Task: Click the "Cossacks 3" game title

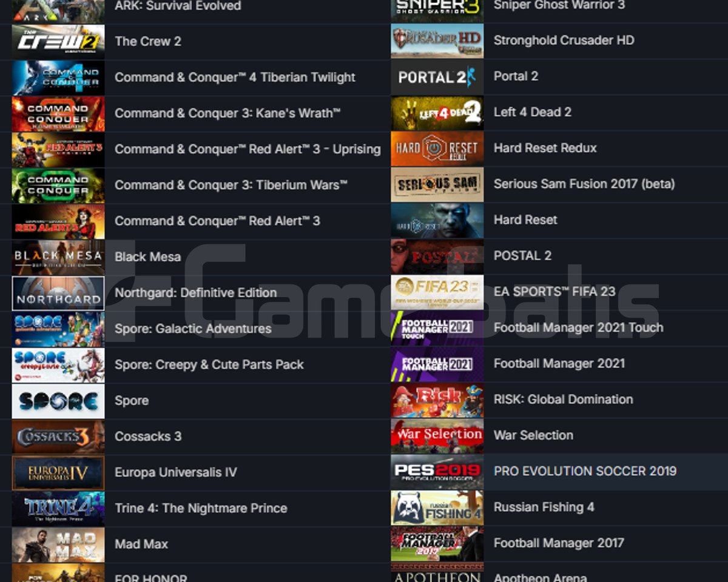Action: coord(148,436)
